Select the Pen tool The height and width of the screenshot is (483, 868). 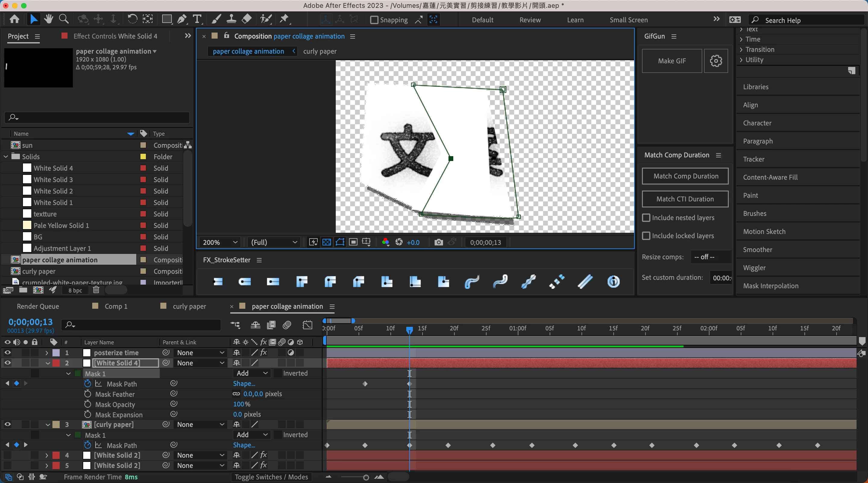point(182,19)
